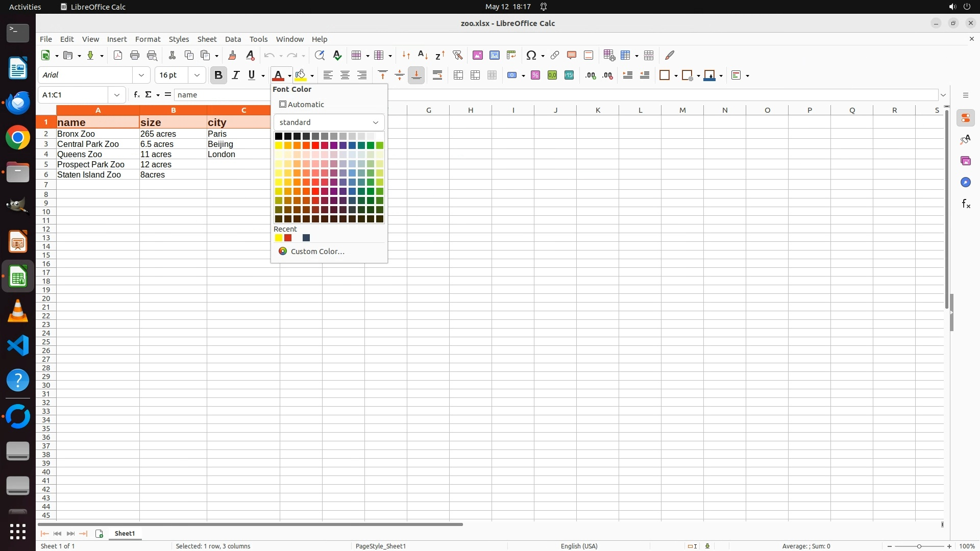
Task: Click the Center Horizontally alignment icon
Action: click(345, 76)
